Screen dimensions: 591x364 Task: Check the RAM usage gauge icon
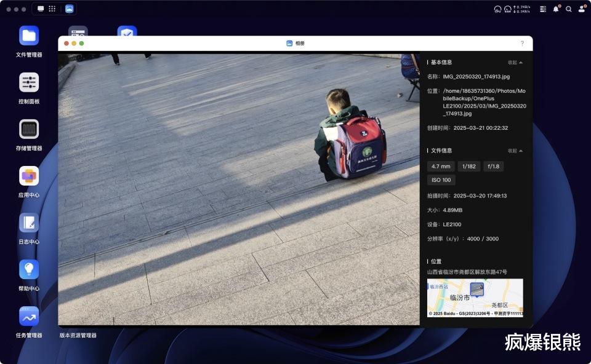(508, 9)
